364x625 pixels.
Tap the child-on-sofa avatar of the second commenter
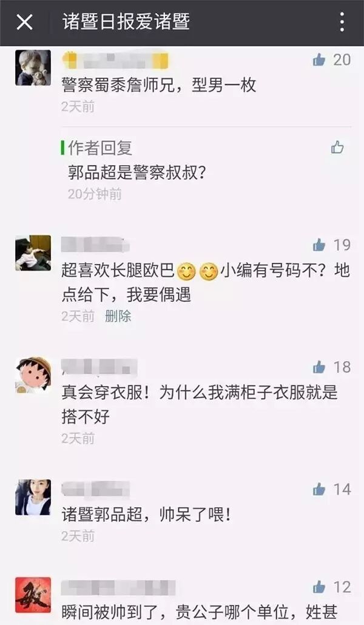33,253
